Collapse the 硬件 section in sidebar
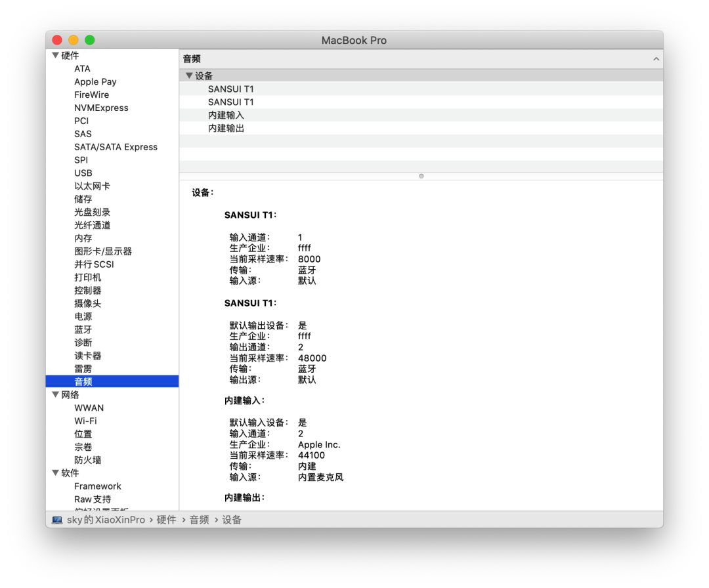Viewport: 709px width, 588px height. 56,55
